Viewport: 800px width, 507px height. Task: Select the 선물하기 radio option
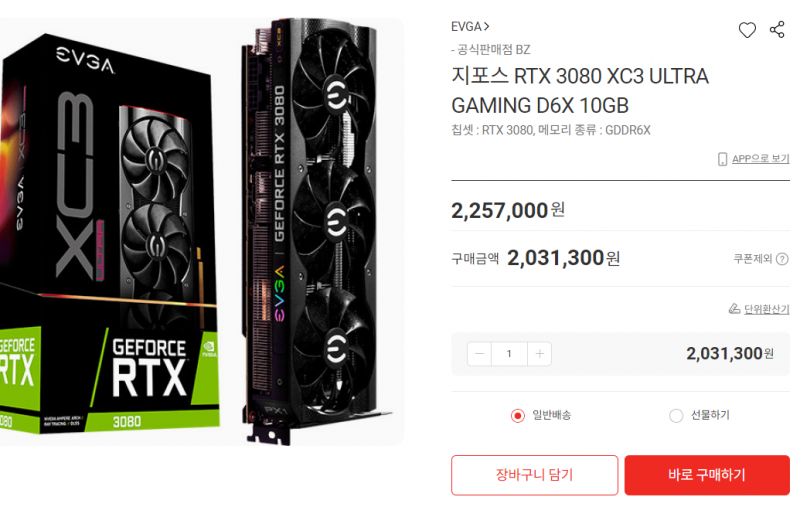676,416
